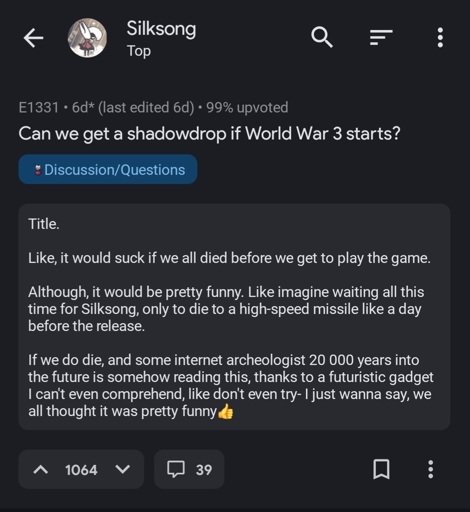Tap the 39 comments count

click(x=204, y=470)
